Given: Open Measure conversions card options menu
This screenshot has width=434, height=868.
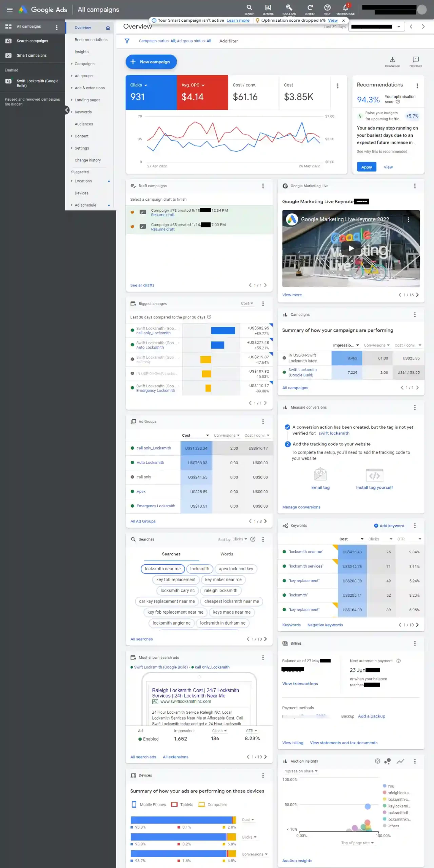Looking at the screenshot, I should [415, 408].
